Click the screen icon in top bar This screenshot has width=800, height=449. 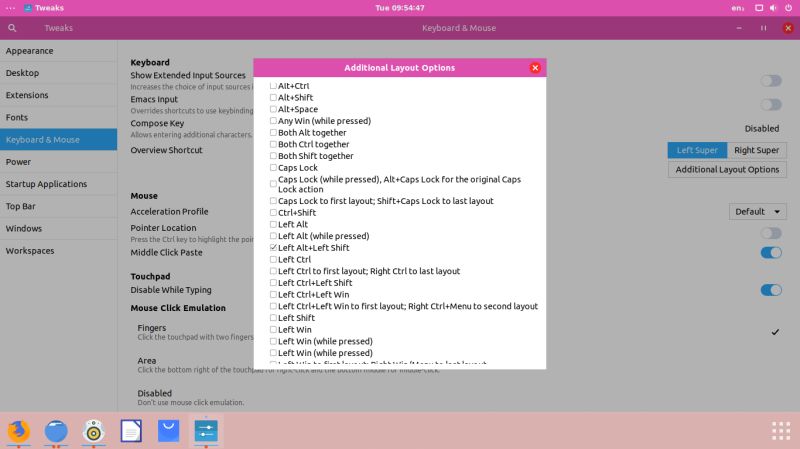coord(759,8)
